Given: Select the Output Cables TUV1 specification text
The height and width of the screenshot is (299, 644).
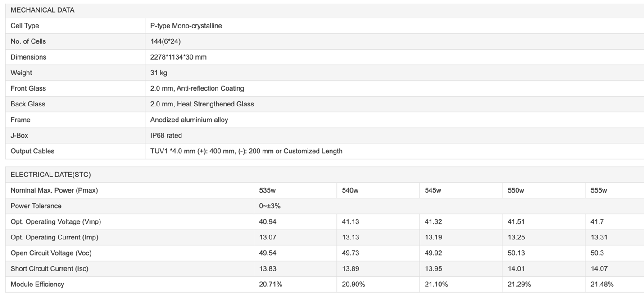Looking at the screenshot, I should click(246, 151).
